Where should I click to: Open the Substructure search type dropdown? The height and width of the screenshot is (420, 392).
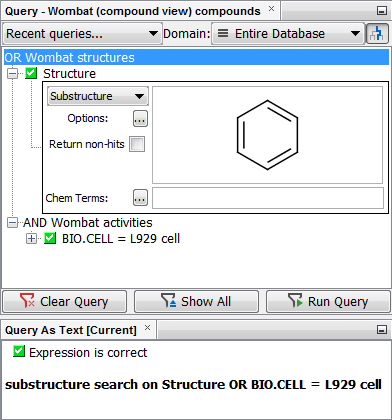click(98, 96)
